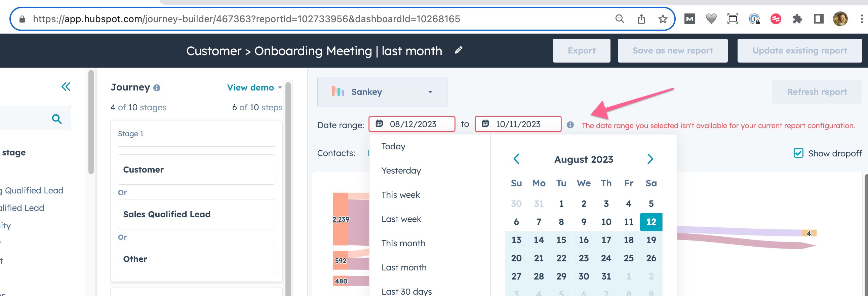Select August 23 in calendar

[x=584, y=258]
